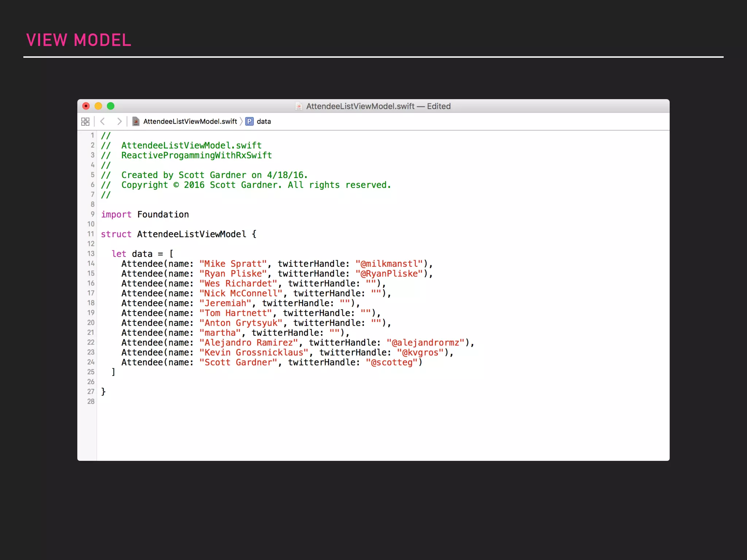This screenshot has width=747, height=560.
Task: Open the data symbol jump bar segment
Action: tap(264, 121)
